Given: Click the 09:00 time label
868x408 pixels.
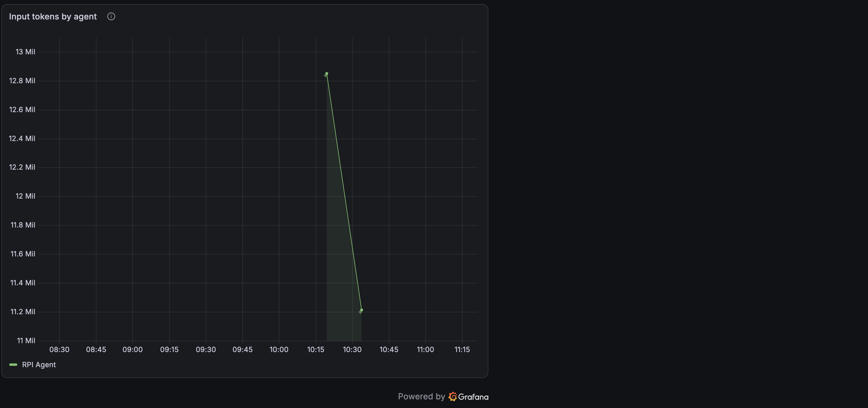Looking at the screenshot, I should click(x=133, y=350).
